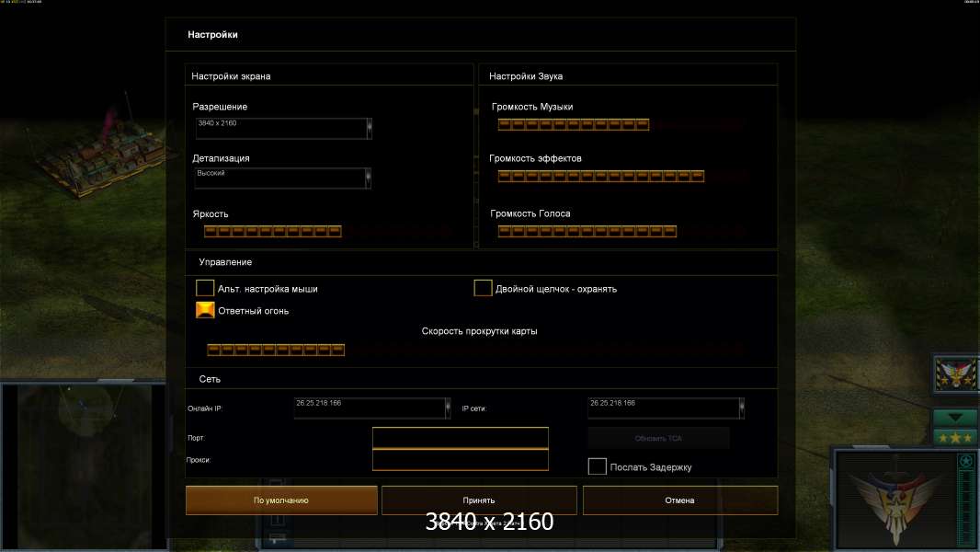The height and width of the screenshot is (552, 980).
Task: Expand the IP сети dropdown list
Action: click(x=741, y=408)
